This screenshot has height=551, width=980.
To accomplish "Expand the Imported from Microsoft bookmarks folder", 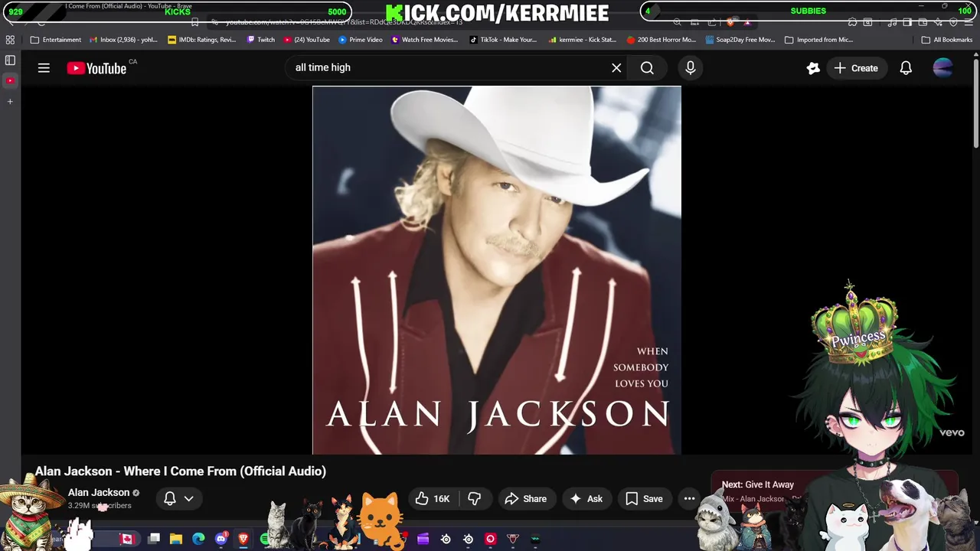I will tap(819, 40).
